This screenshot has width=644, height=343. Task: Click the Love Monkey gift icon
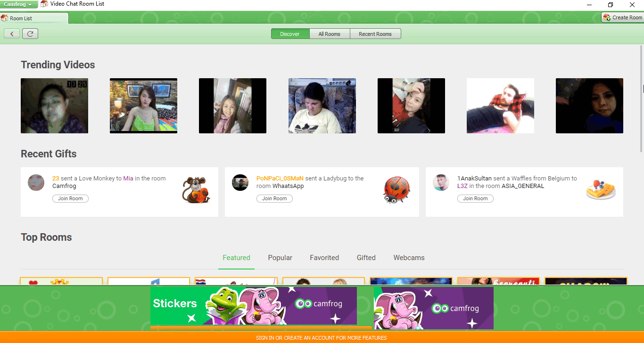click(x=196, y=190)
